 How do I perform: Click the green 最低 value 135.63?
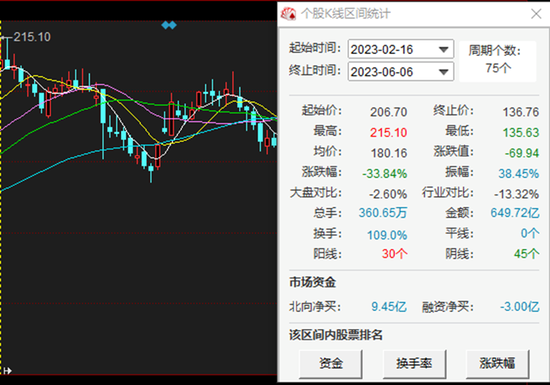point(521,133)
